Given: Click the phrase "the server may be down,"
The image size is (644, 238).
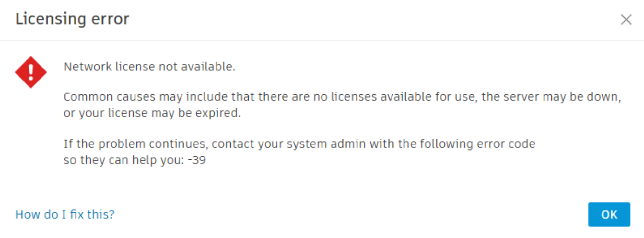Looking at the screenshot, I should [x=551, y=97].
